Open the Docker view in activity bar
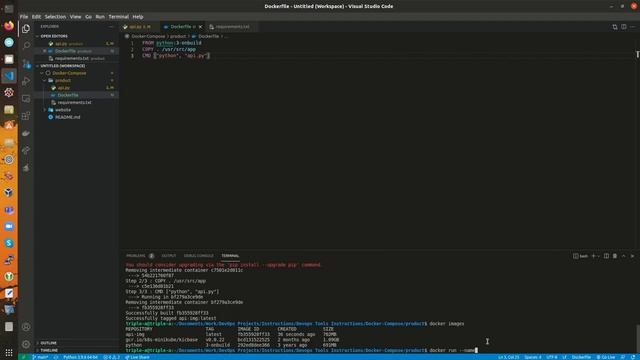Screen dimensions: 640x360 pyautogui.click(x=26, y=133)
